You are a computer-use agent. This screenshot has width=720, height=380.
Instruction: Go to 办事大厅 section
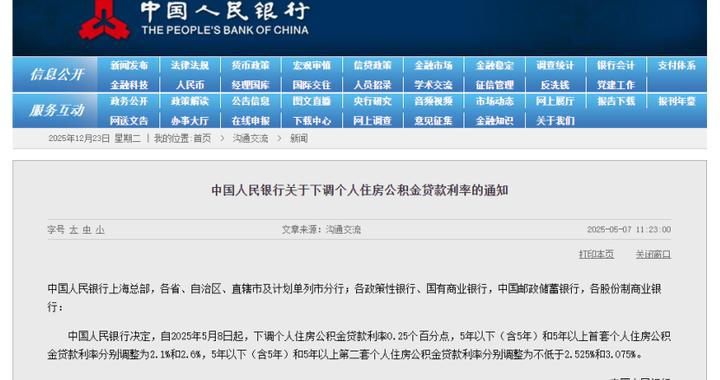click(190, 121)
